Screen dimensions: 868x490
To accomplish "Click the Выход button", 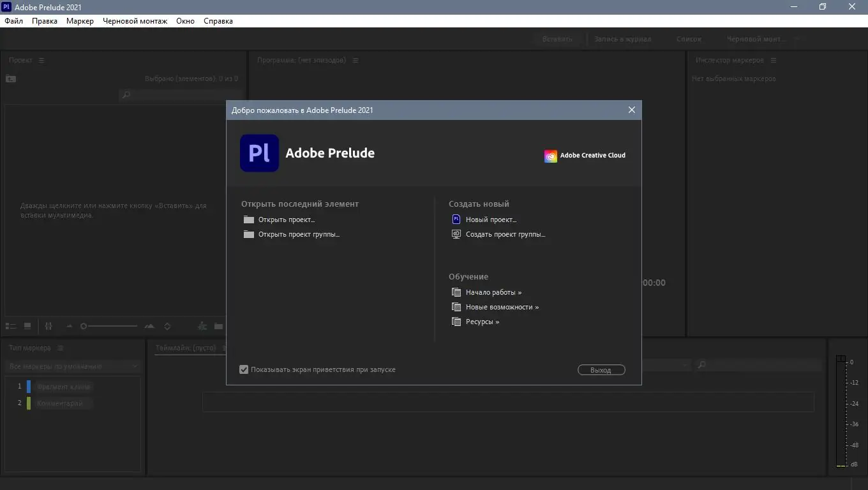I will click(x=601, y=370).
